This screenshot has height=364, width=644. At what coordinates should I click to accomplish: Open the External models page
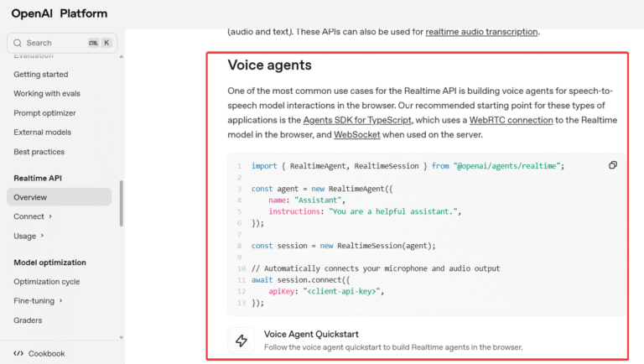click(42, 133)
